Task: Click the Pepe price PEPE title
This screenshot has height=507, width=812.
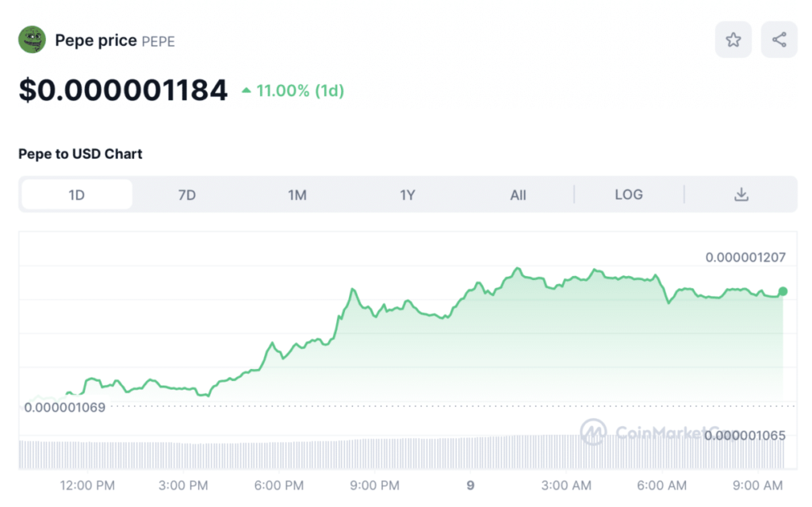Action: pyautogui.click(x=115, y=40)
